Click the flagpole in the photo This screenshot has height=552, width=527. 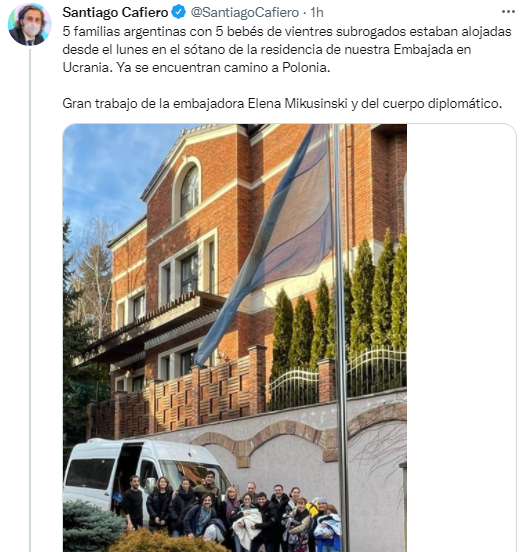(x=340, y=338)
